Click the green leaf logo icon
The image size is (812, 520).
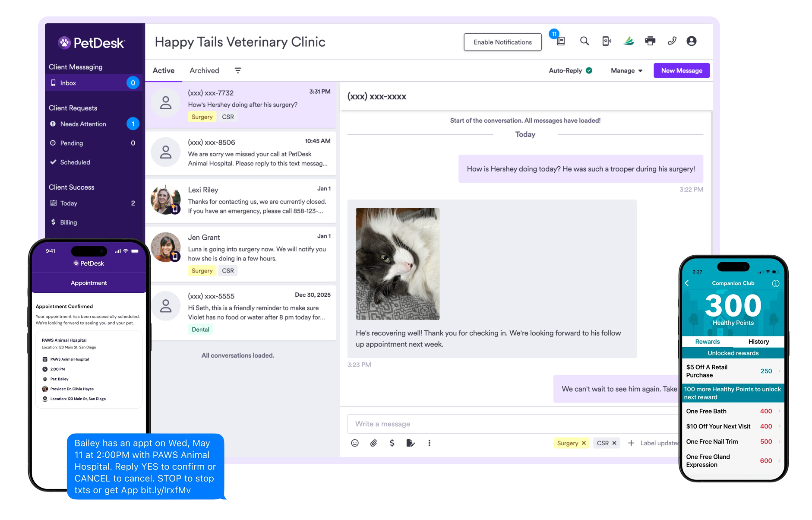pos(629,41)
